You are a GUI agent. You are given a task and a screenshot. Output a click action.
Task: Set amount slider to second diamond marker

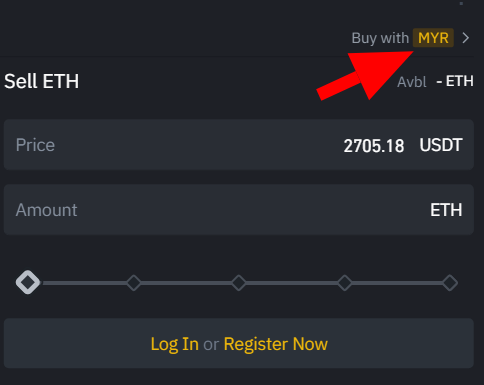(x=134, y=283)
